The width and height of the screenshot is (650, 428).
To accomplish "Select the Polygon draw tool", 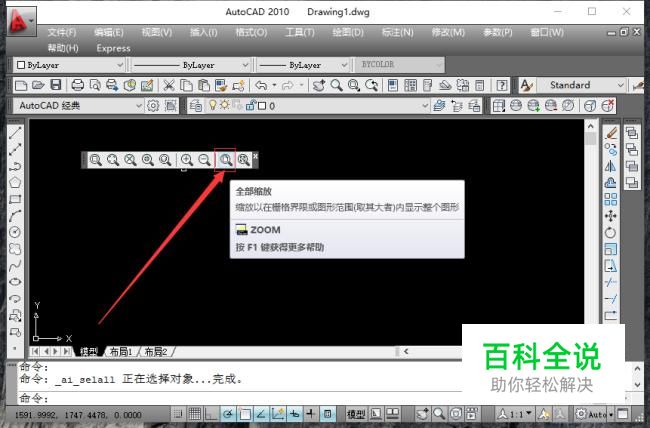I will click(15, 182).
